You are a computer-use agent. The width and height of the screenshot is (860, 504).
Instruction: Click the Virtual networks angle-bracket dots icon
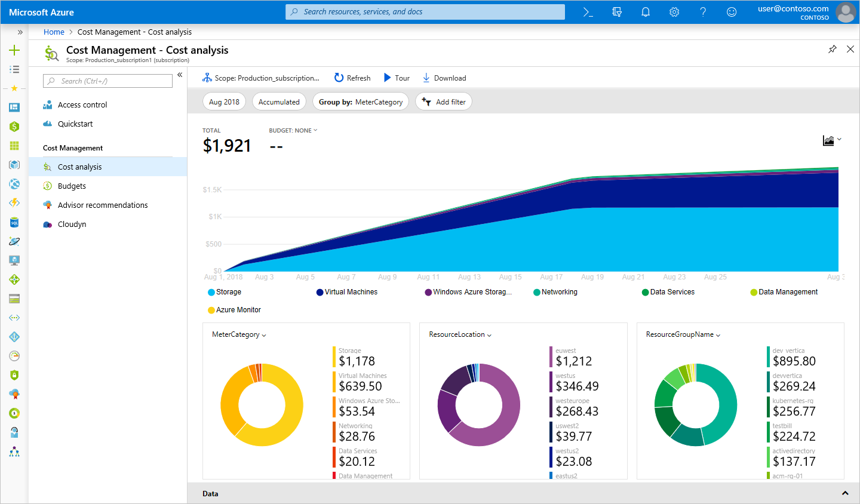click(14, 318)
